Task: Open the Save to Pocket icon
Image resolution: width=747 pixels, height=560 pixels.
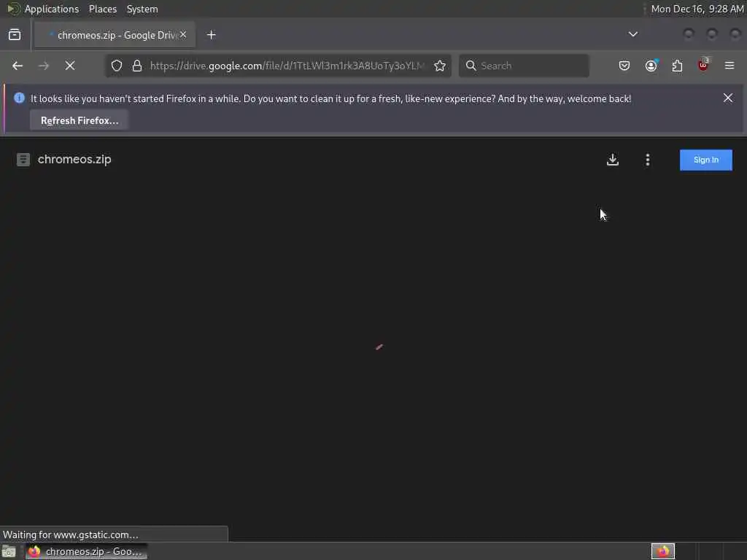Action: pyautogui.click(x=624, y=66)
